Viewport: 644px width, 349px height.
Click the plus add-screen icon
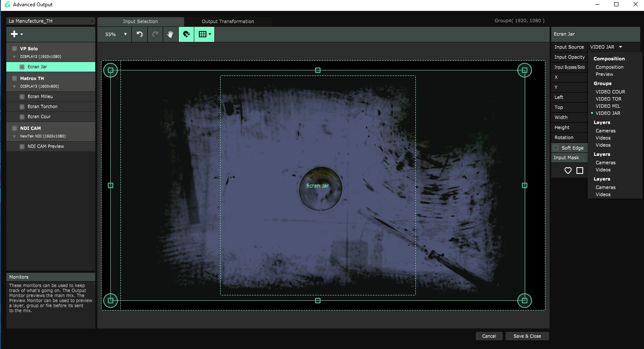click(x=16, y=34)
